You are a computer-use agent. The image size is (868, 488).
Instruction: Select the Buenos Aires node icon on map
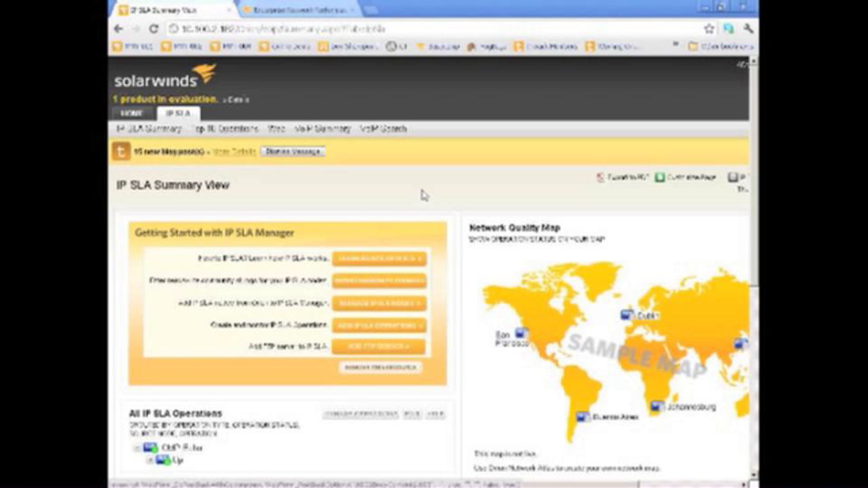pos(583,417)
